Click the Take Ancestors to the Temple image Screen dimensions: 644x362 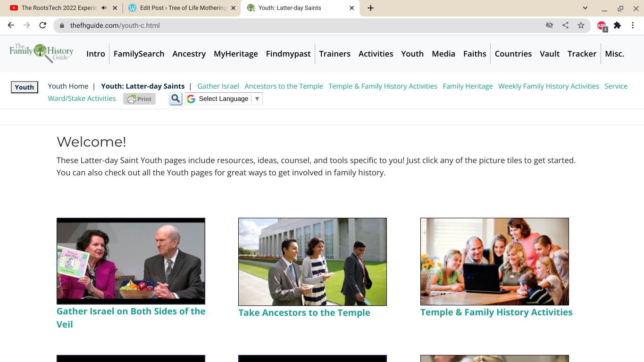[312, 262]
